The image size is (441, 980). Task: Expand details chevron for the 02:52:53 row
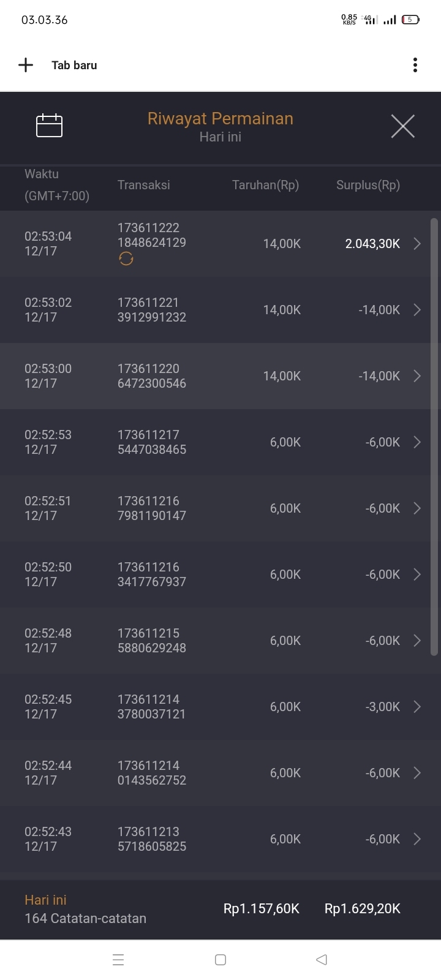pos(417,442)
